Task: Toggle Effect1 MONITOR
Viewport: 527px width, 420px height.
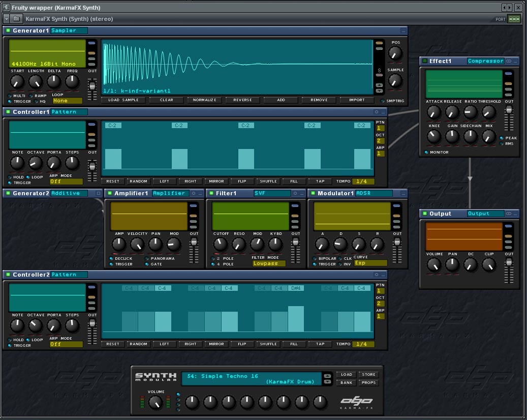Action: point(426,153)
